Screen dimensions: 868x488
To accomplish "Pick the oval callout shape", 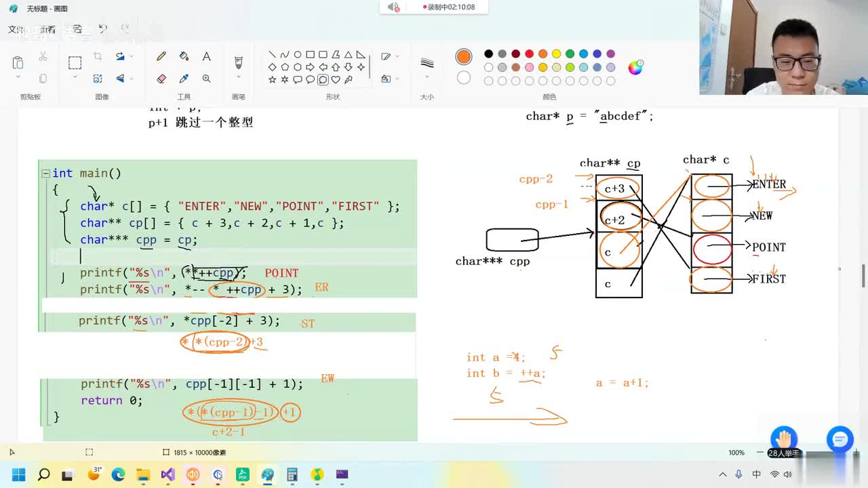I will 310,80.
